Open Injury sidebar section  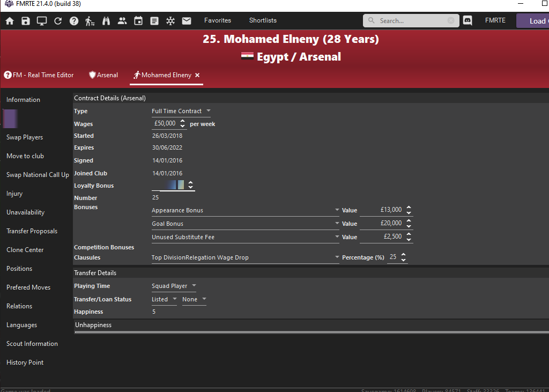(14, 194)
